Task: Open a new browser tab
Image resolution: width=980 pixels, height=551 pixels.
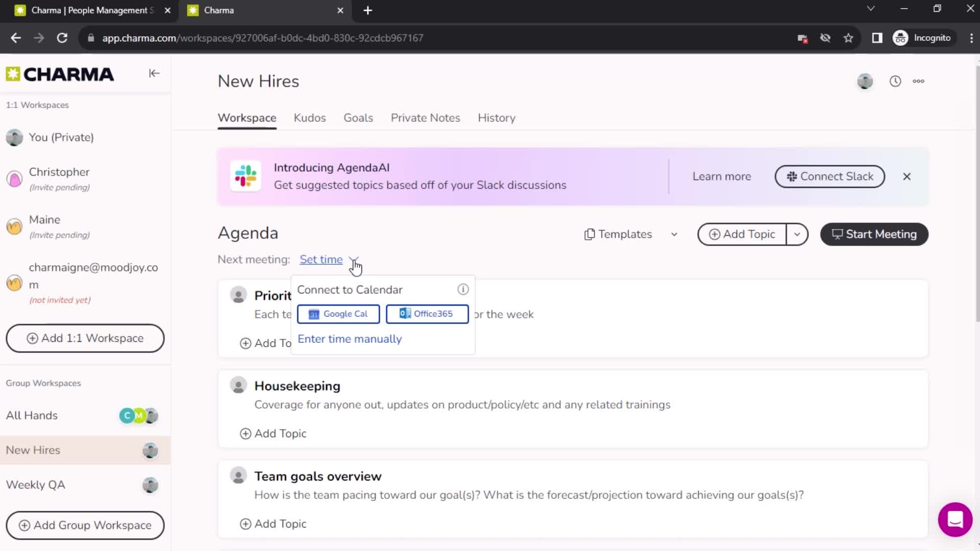Action: click(367, 10)
